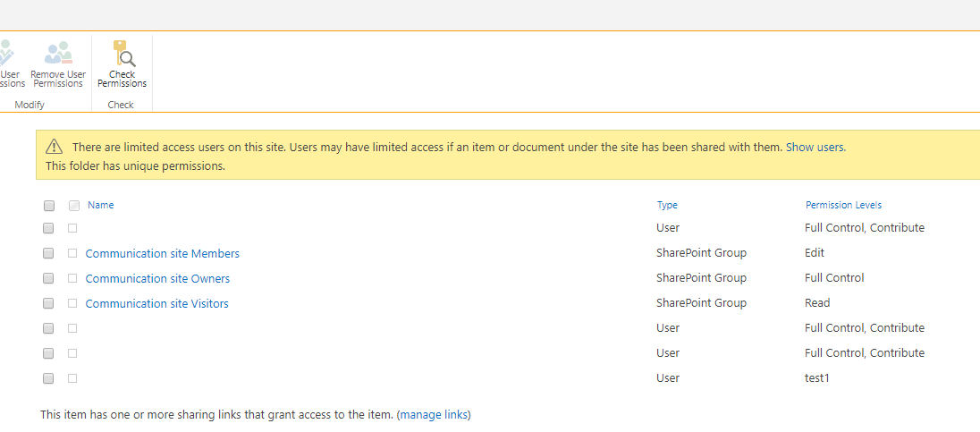This screenshot has width=980, height=432.
Task: Click the 'This folder has unique permissions' text
Action: (136, 166)
